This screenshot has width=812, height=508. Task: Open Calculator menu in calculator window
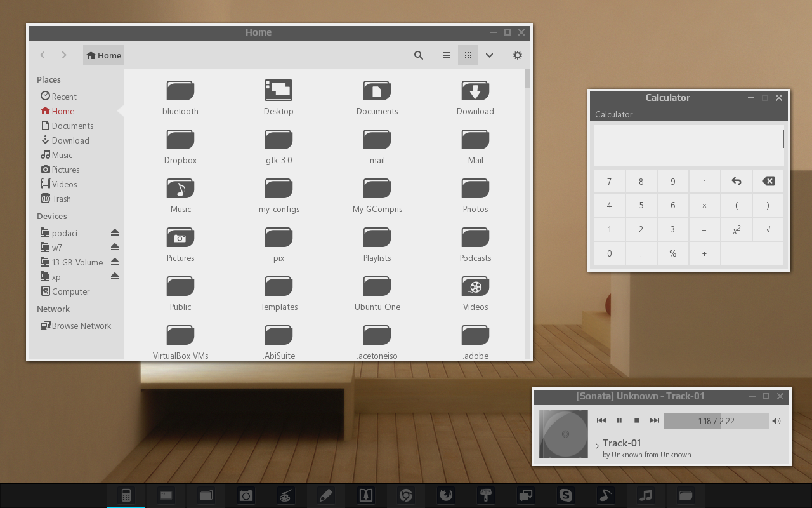pyautogui.click(x=613, y=114)
